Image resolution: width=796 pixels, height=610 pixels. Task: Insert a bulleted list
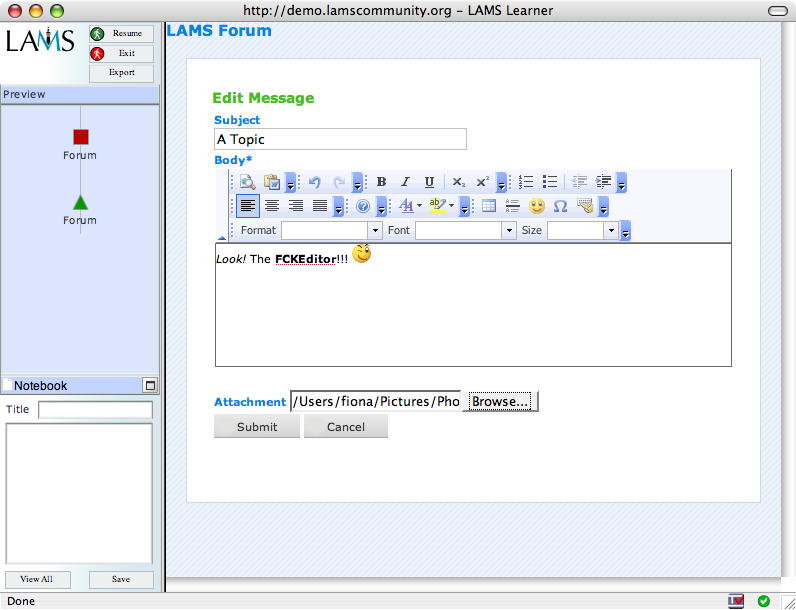[550, 182]
